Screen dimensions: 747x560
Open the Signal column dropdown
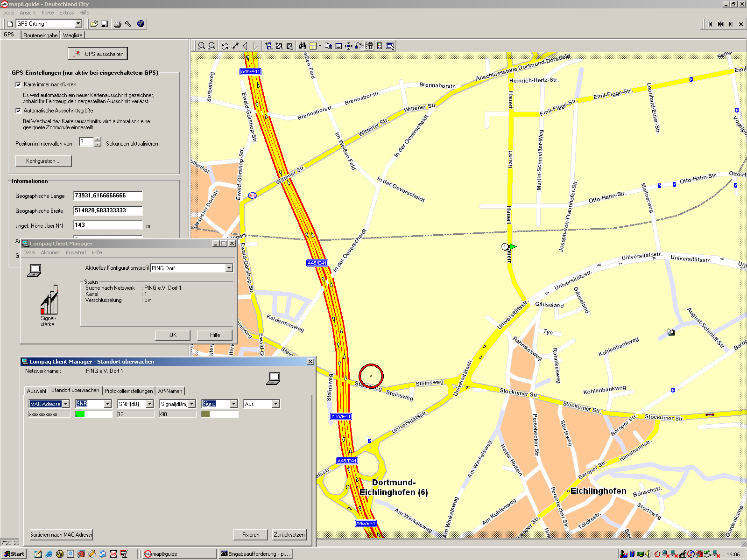233,404
